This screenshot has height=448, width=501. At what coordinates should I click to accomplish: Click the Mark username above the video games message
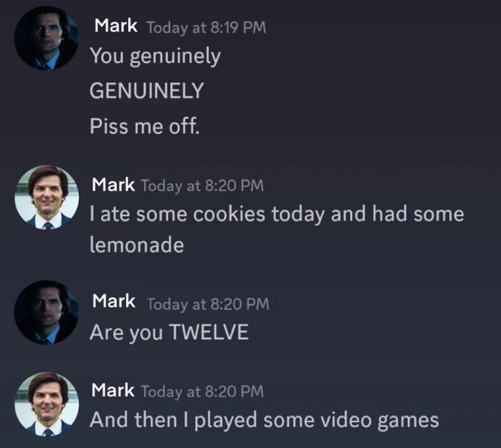pyautogui.click(x=113, y=390)
